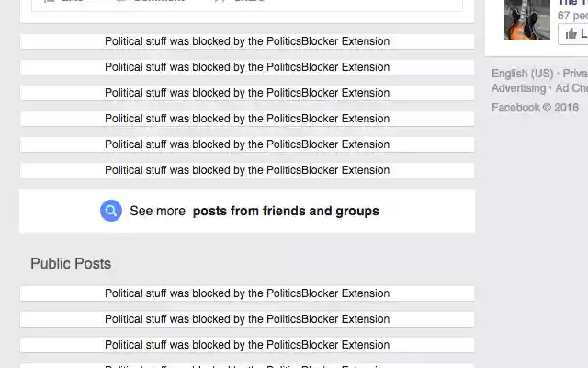Click the Ad Choices footer link
Viewport: 588px width, 368px height.
point(571,88)
